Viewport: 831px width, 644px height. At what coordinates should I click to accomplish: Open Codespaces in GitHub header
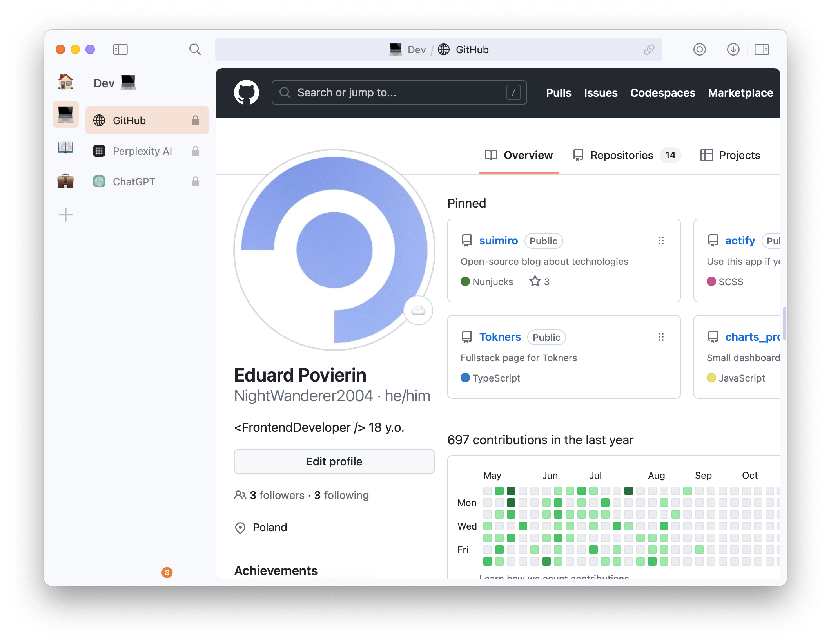[x=662, y=93]
